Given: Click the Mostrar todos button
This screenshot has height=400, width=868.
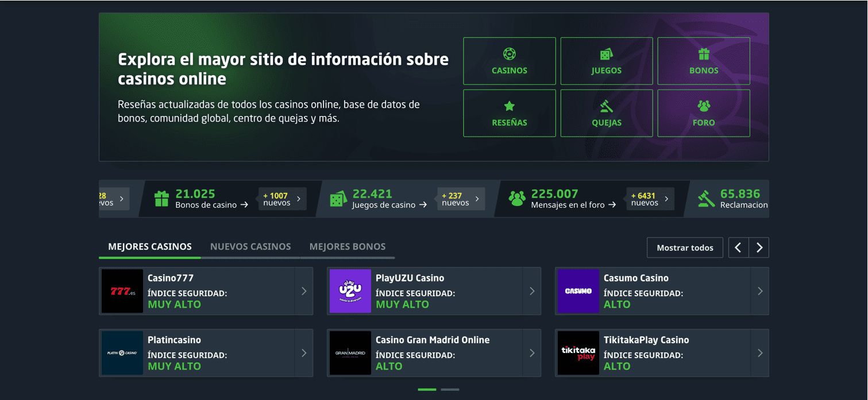Looking at the screenshot, I should coord(685,247).
